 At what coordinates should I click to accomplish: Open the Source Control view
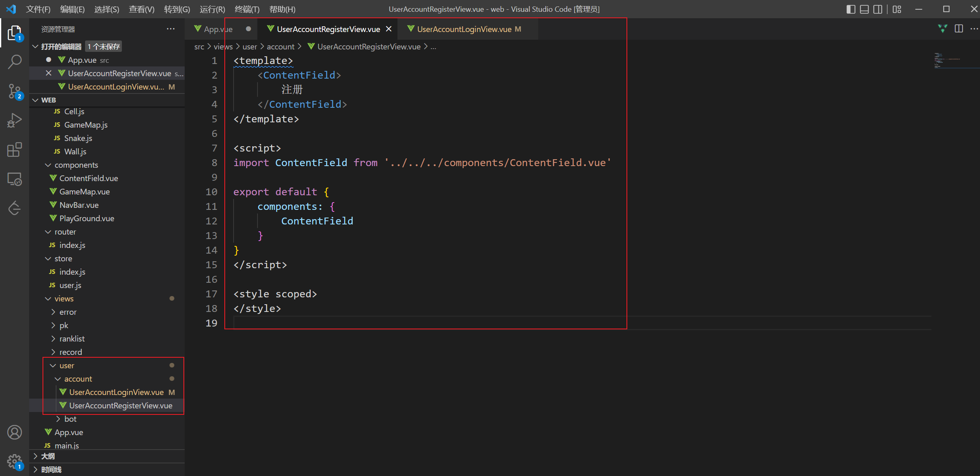(x=15, y=91)
